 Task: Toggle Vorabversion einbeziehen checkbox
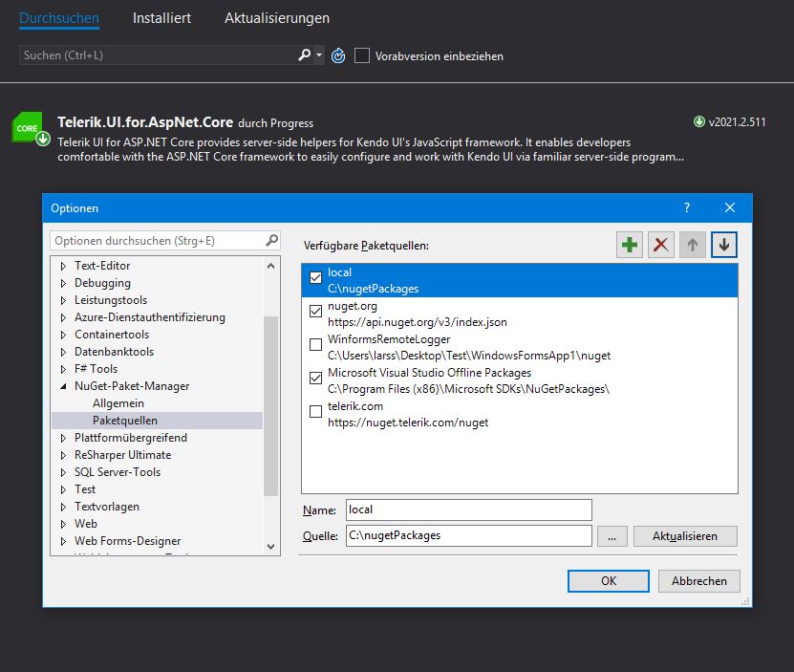[362, 55]
